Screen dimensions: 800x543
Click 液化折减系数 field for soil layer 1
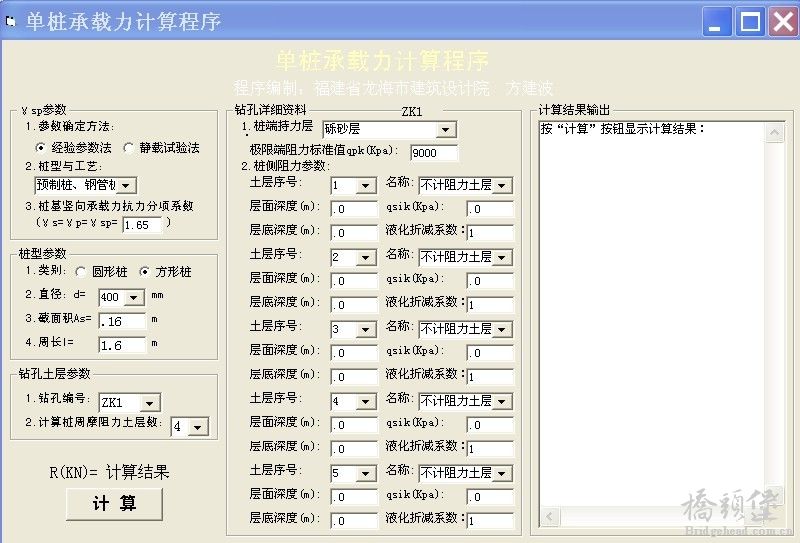click(490, 233)
